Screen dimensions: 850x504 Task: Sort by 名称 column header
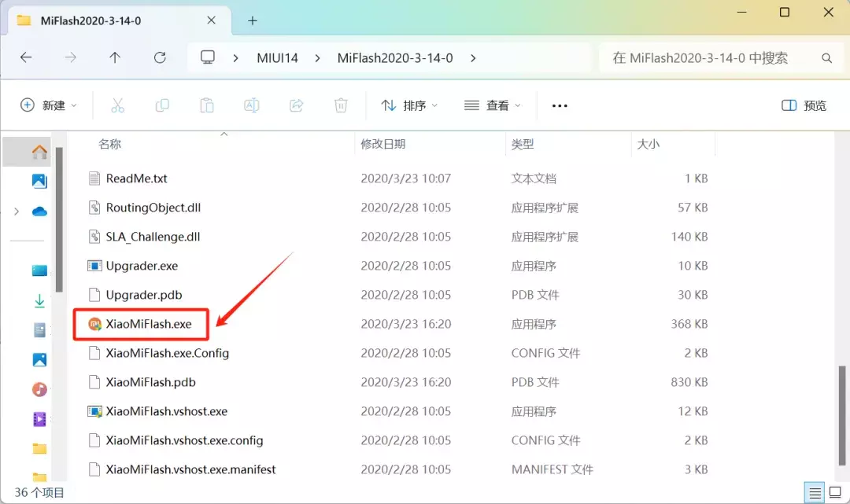[109, 144]
